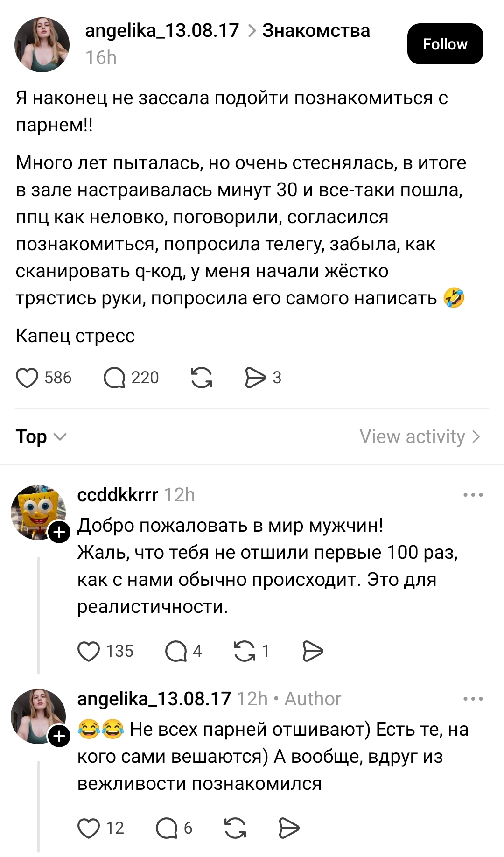Viewport: 504px width, 857px height.
Task: Like the author's reply comment
Action: point(89,828)
